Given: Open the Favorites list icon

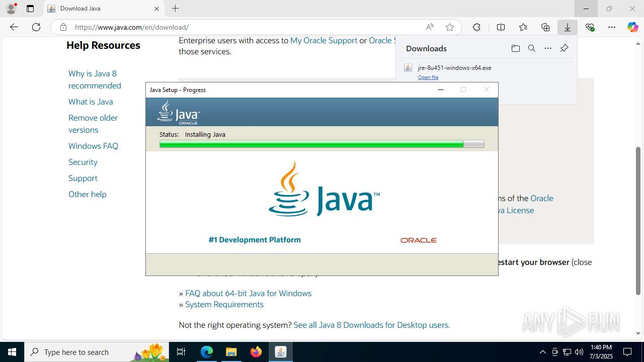Looking at the screenshot, I should (x=523, y=27).
